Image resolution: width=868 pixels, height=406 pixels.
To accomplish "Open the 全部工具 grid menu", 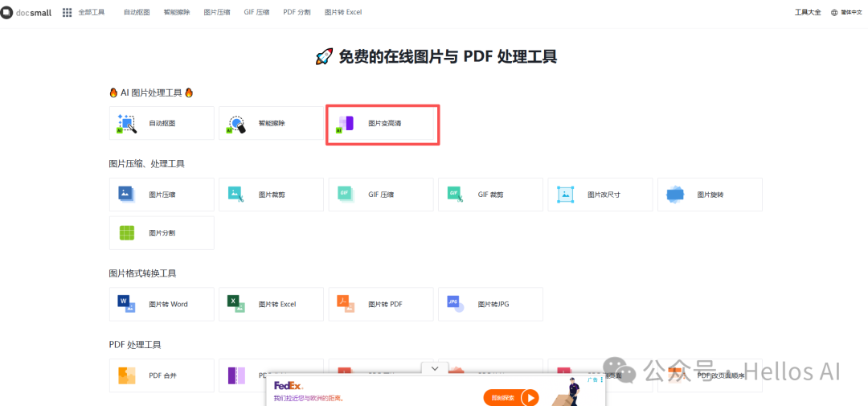I will click(84, 12).
